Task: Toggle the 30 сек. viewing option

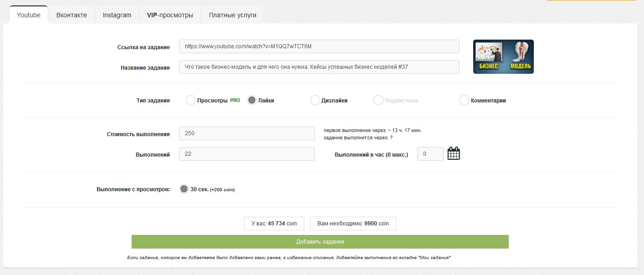Action: 184,189
